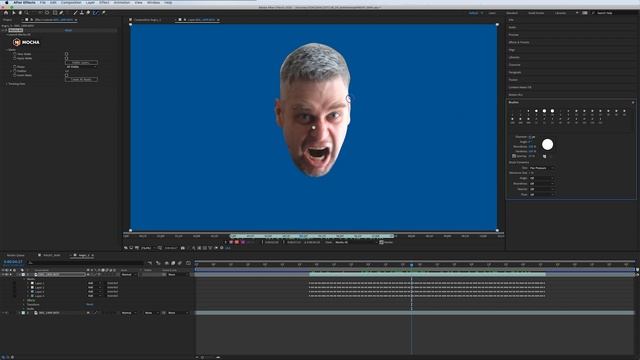Enable motion blur icon in timeline
The width and height of the screenshot is (640, 360).
[180, 263]
